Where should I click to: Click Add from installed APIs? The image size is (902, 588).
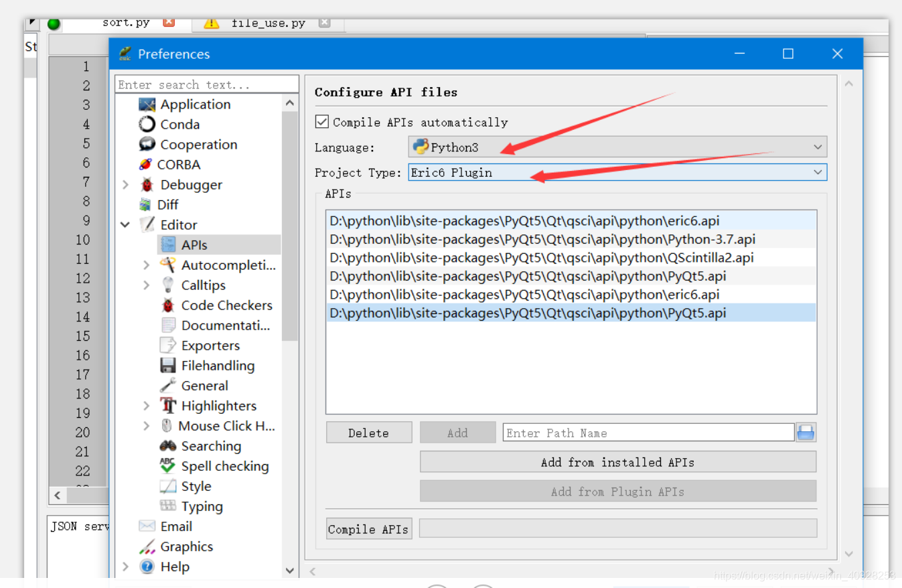click(618, 462)
